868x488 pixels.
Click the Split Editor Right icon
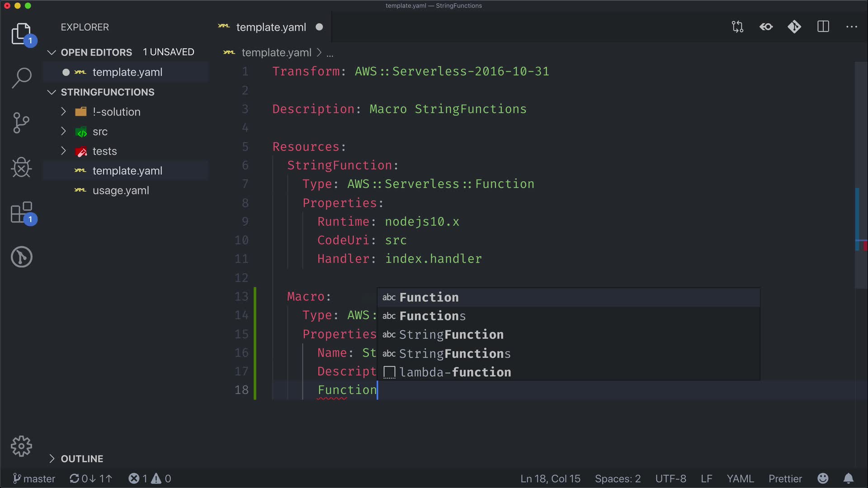coord(823,27)
